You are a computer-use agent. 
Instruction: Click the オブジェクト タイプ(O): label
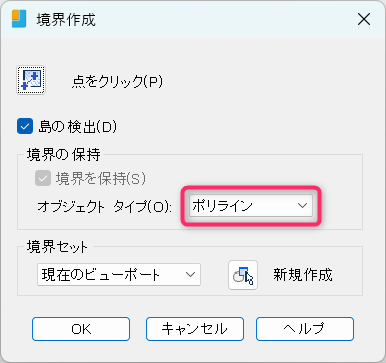point(104,207)
